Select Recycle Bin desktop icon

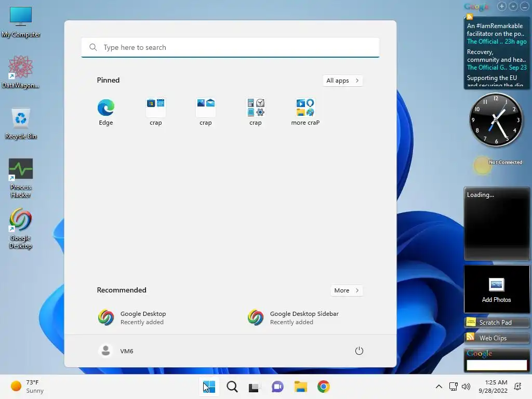(x=21, y=124)
